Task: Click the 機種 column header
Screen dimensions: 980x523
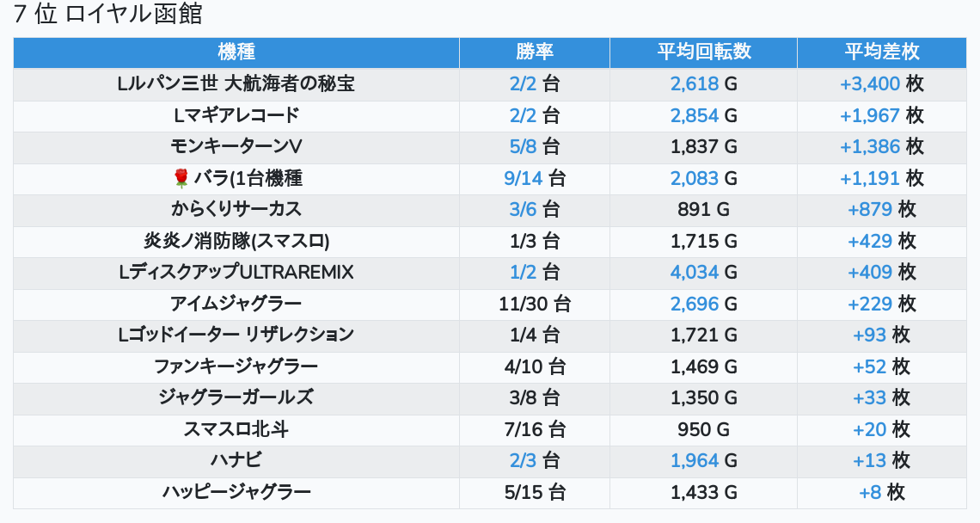Action: 236,52
